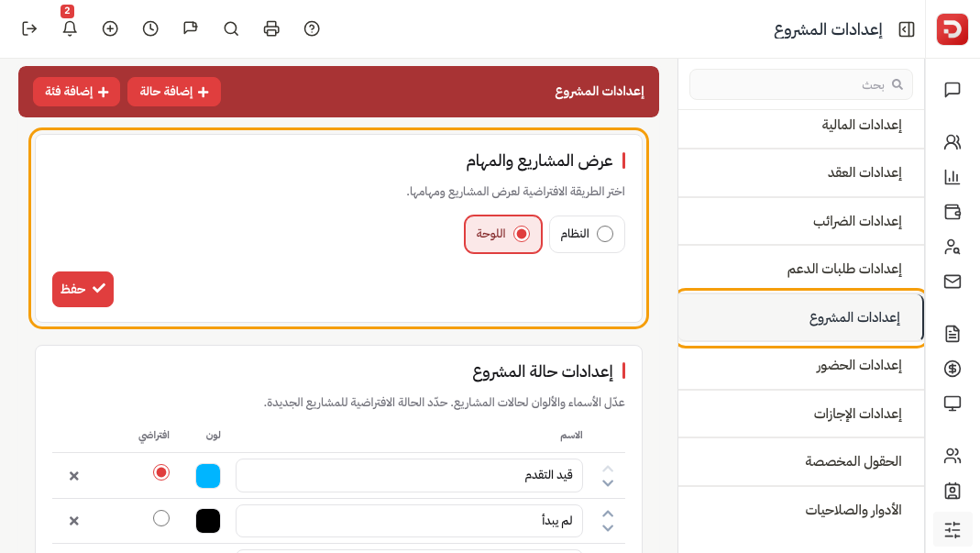The image size is (980, 553).
Task: Click the user search sidebar icon
Action: 952,247
